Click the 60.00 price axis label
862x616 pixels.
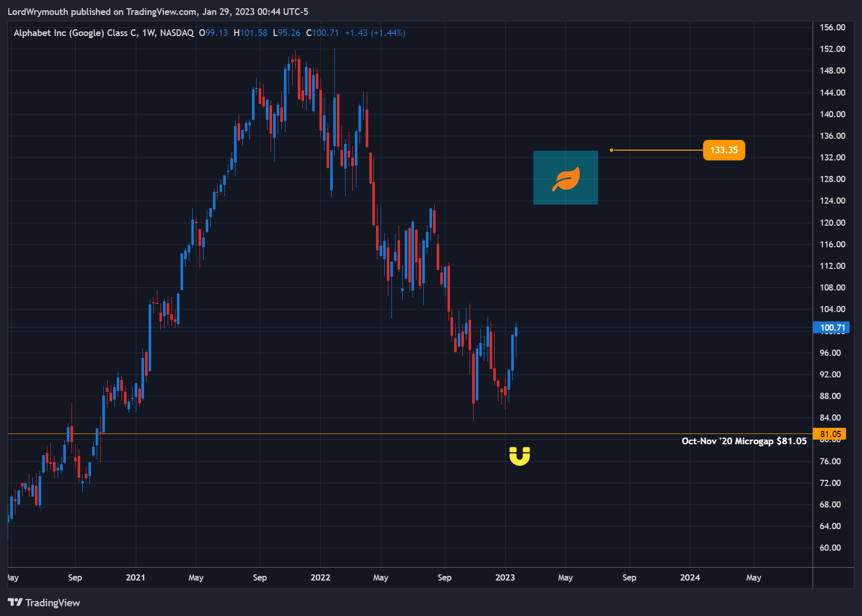(830, 548)
